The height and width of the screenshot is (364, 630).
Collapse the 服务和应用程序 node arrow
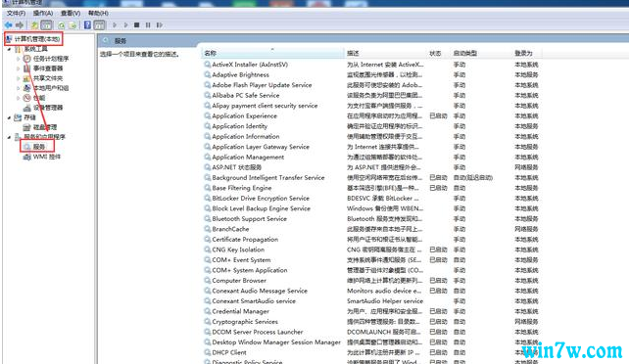[x=9, y=137]
